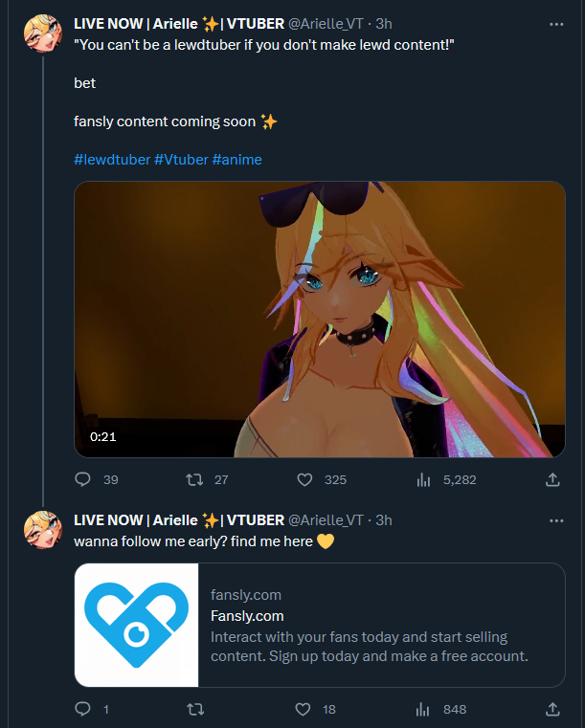Open the Fansly.com link card

(320, 625)
